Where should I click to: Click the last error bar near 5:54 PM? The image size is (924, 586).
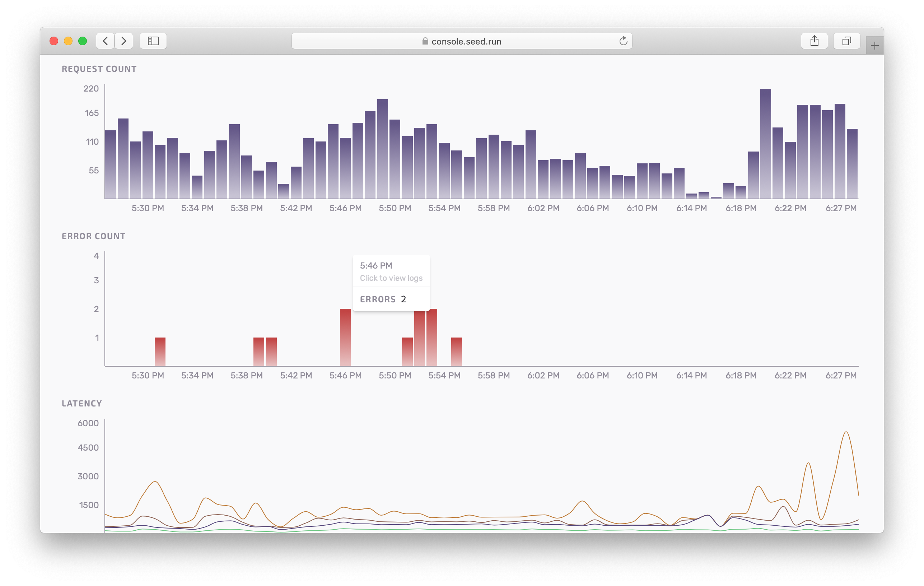tap(456, 351)
